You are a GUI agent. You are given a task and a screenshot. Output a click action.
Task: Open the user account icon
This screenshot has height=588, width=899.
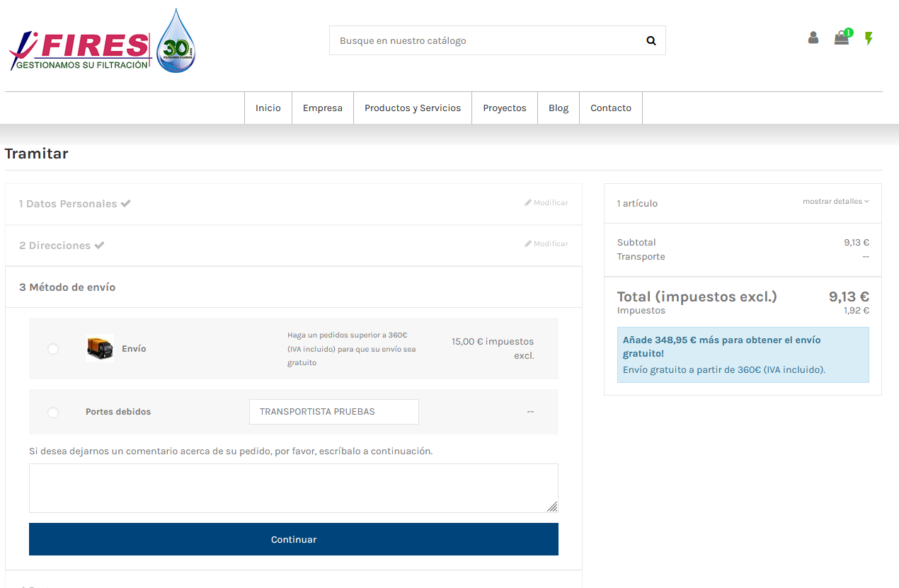coord(813,38)
